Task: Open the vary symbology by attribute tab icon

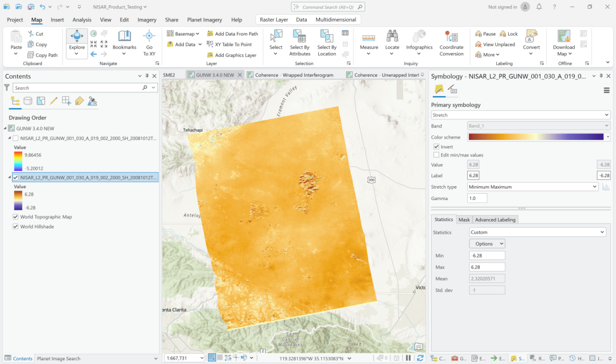Action: [x=452, y=90]
